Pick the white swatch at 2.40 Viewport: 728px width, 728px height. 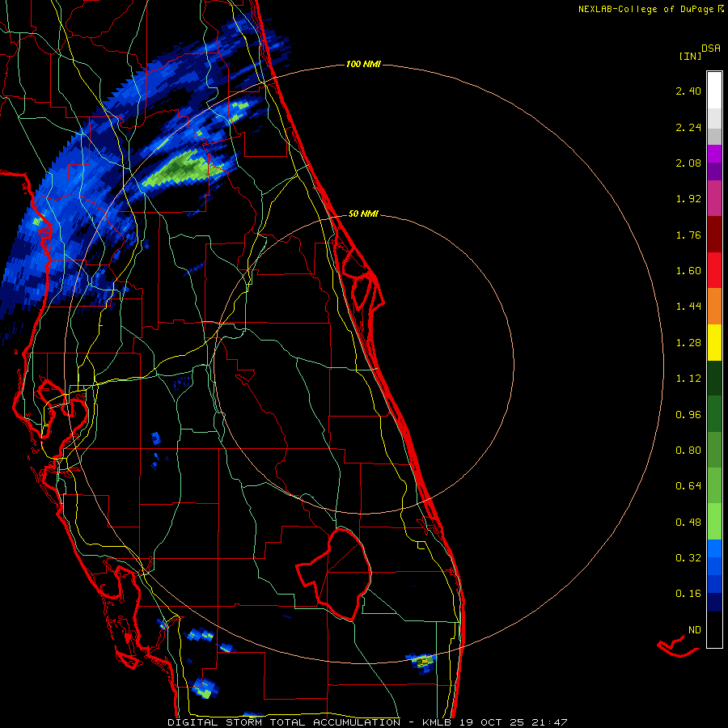[714, 91]
